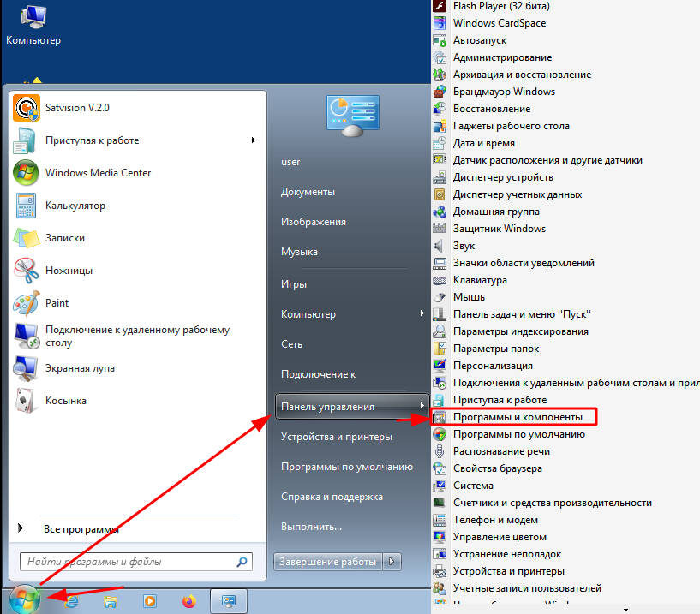This screenshot has width=700, height=614.
Task: Open Архивация и восстановление entry
Action: click(522, 75)
